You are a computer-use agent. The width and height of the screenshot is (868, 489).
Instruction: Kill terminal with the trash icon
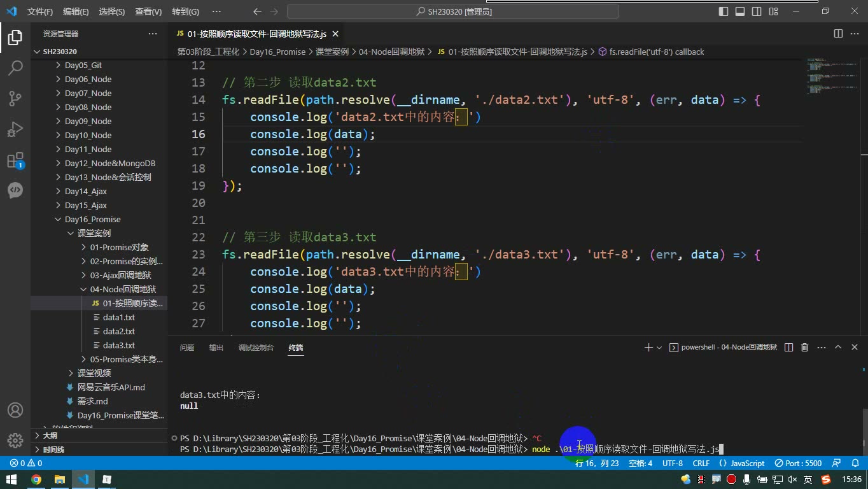point(804,348)
